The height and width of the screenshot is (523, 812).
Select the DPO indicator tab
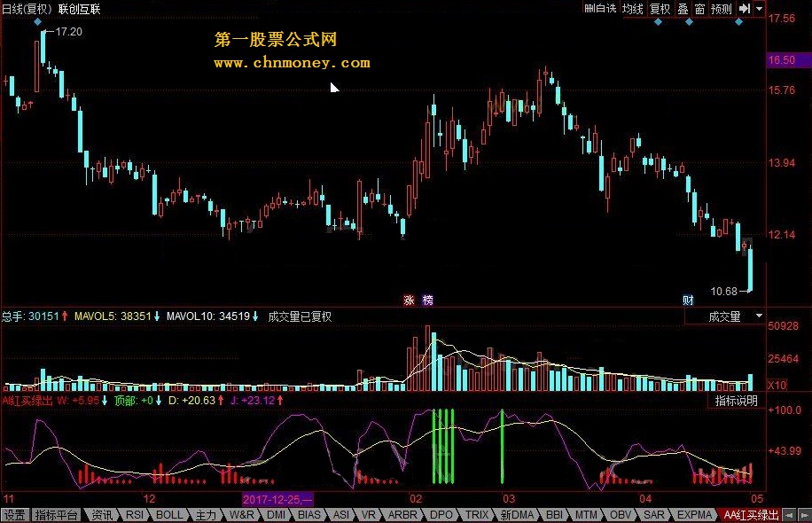tap(441, 515)
